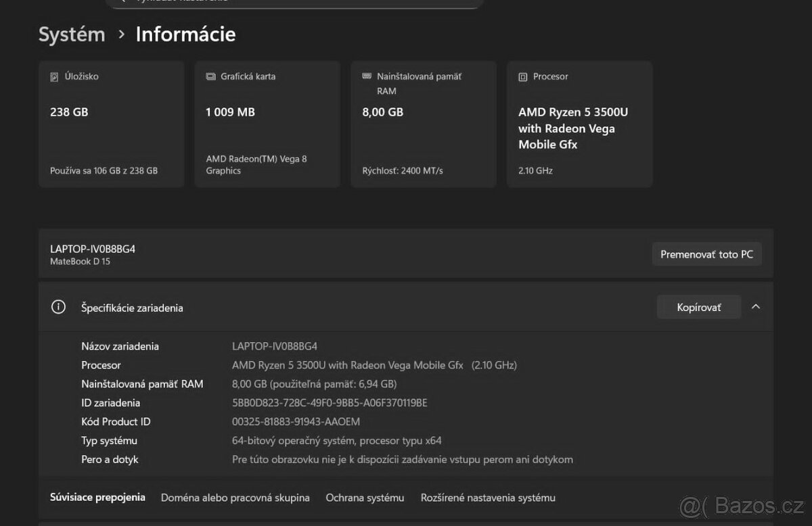Click the Nainštalovaná pamäť RAM icon

366,76
